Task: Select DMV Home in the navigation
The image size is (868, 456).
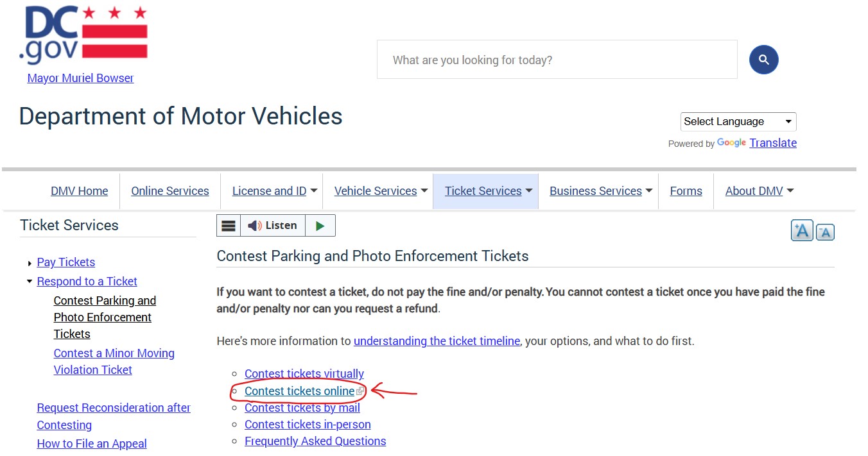Action: (x=79, y=190)
